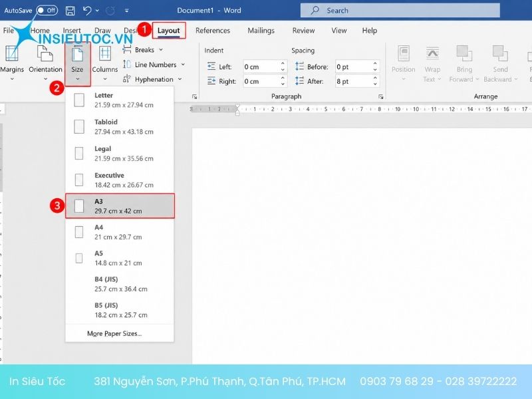This screenshot has height=399, width=532.
Task: Increase the Indent Left value
Action: coord(283,63)
